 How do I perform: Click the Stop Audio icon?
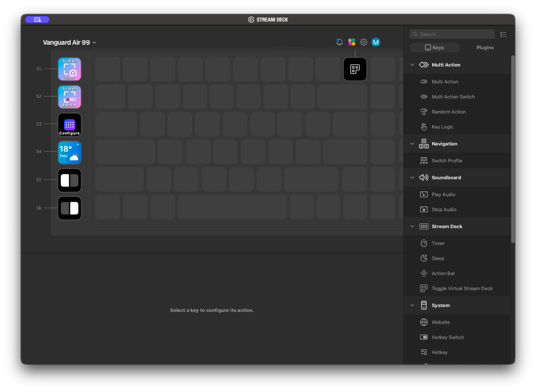424,209
